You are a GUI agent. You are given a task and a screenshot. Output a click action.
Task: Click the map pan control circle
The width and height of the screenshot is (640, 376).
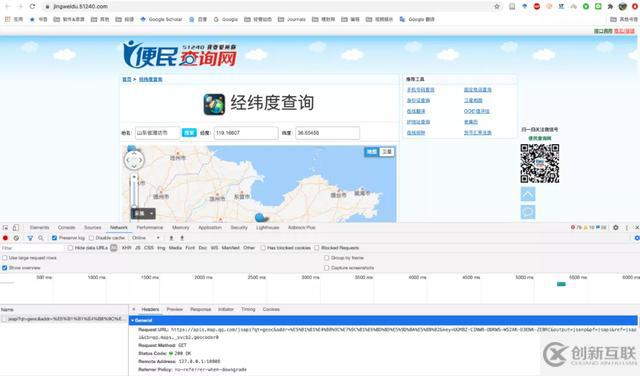[x=134, y=160]
